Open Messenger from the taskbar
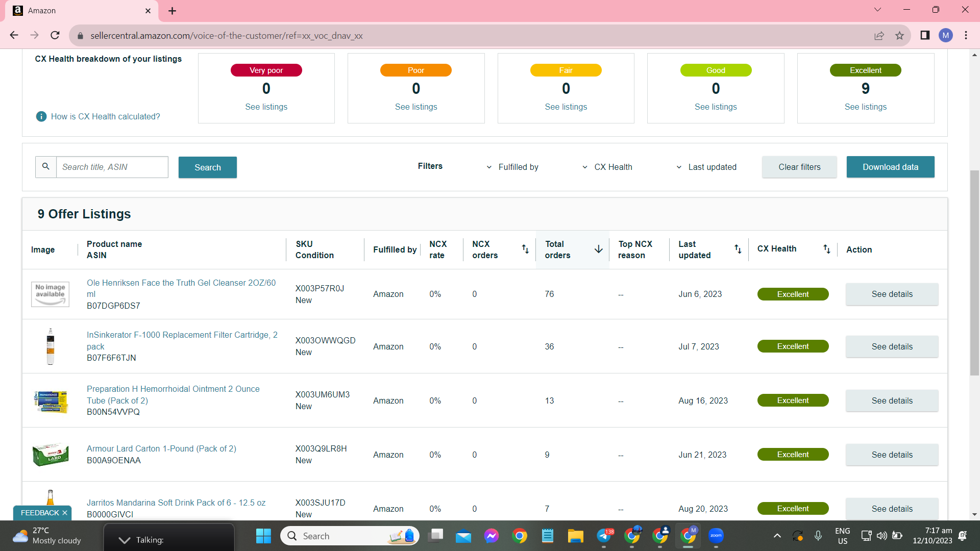The height and width of the screenshot is (551, 980). 492,536
